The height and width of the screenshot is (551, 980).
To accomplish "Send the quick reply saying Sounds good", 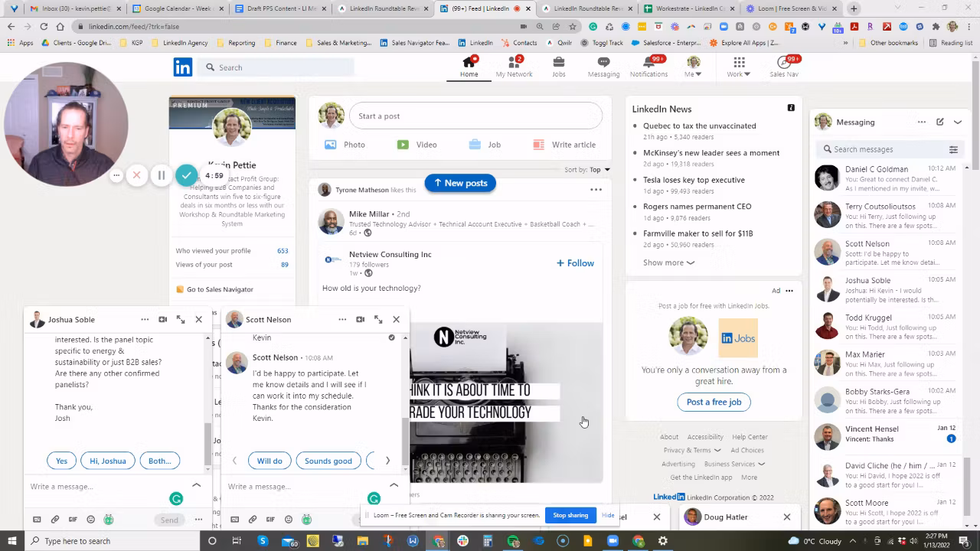I will click(328, 461).
